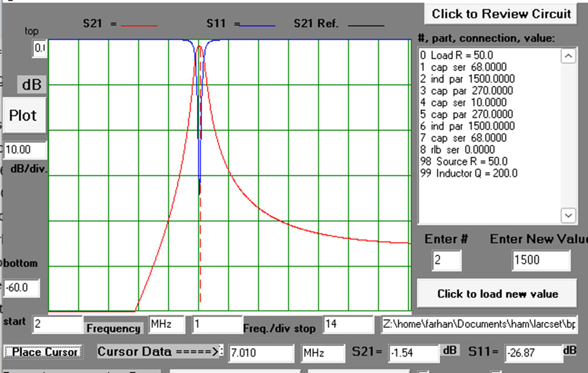This screenshot has height=373, width=588.
Task: Click the Freq./div field showing 1
Action: tap(216, 324)
